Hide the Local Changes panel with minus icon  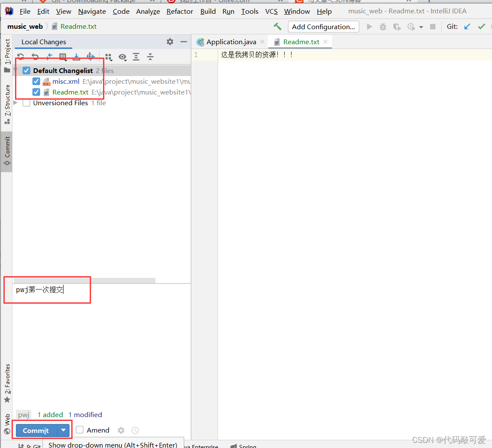pos(184,42)
